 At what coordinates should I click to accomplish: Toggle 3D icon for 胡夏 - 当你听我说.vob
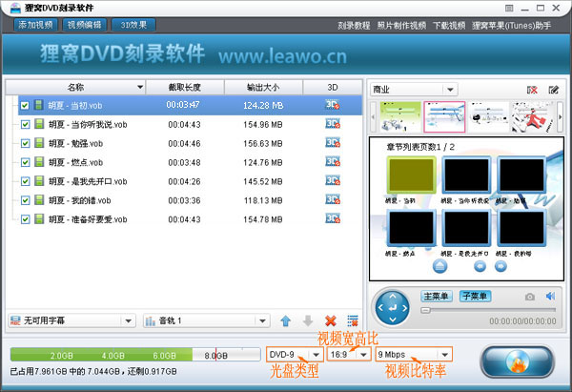tap(333, 124)
